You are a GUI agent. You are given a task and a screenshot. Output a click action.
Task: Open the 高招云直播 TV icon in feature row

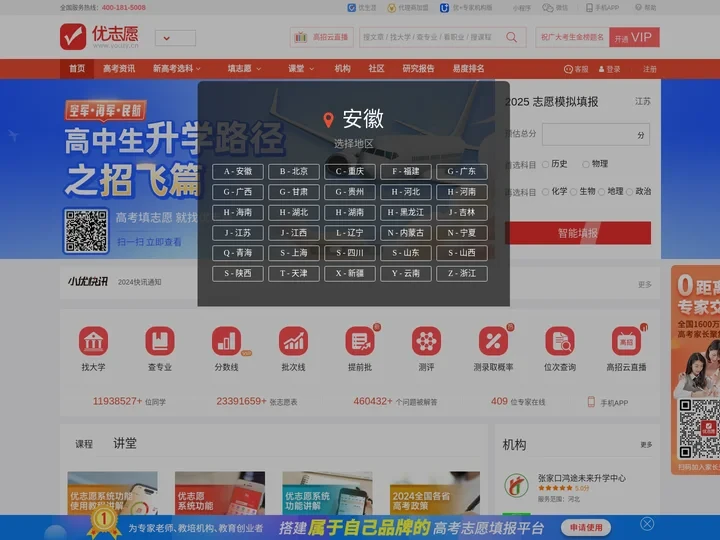[626, 341]
